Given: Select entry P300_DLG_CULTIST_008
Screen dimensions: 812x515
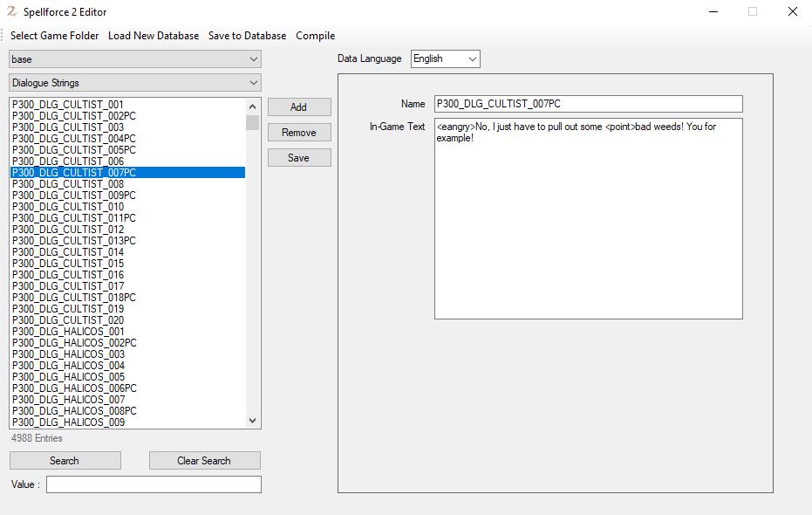Looking at the screenshot, I should 127,184.
